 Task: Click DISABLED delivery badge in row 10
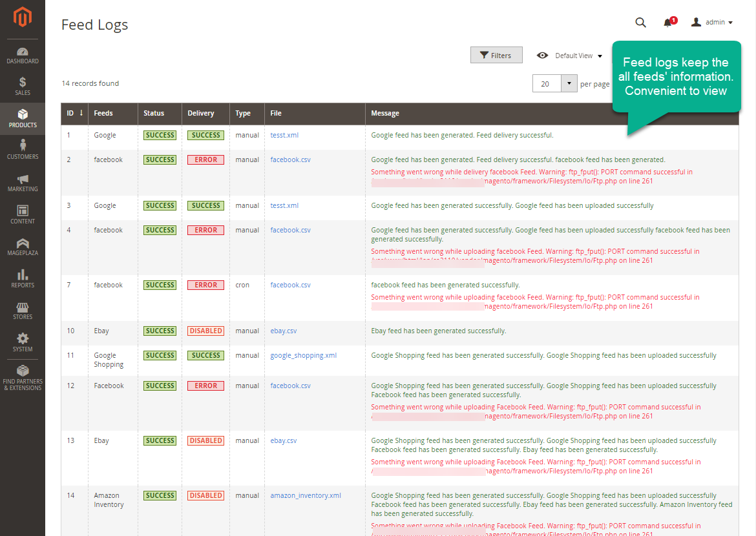click(x=206, y=331)
